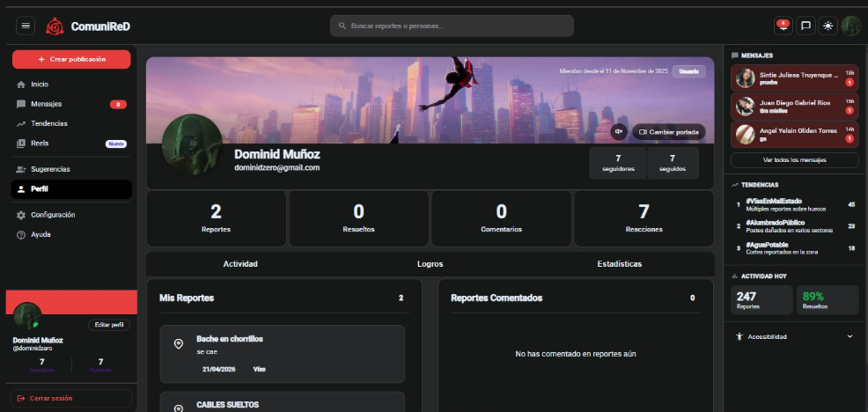Screen dimensions: 868x412
Task: Toggle light theme with sun icon
Action: click(828, 26)
